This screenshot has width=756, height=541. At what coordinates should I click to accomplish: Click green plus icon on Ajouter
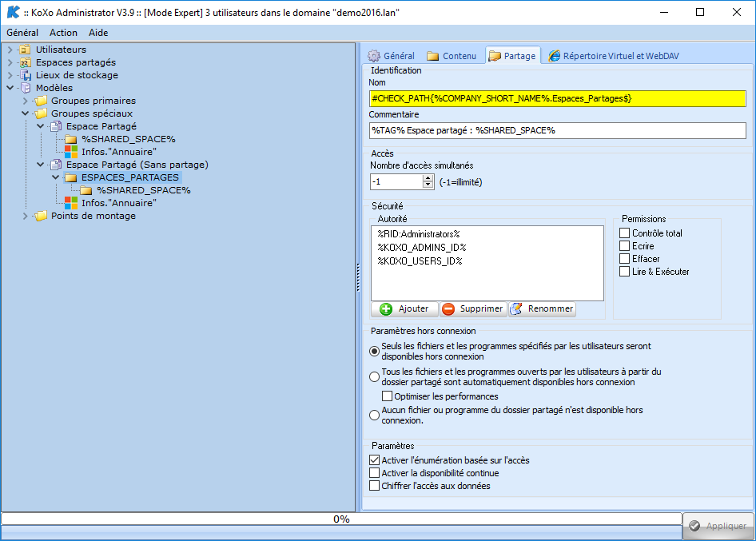click(386, 309)
